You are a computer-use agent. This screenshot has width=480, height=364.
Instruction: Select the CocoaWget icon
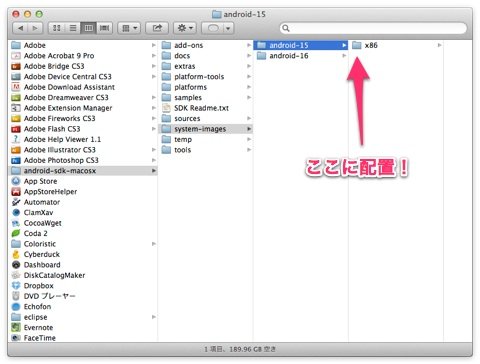16,223
